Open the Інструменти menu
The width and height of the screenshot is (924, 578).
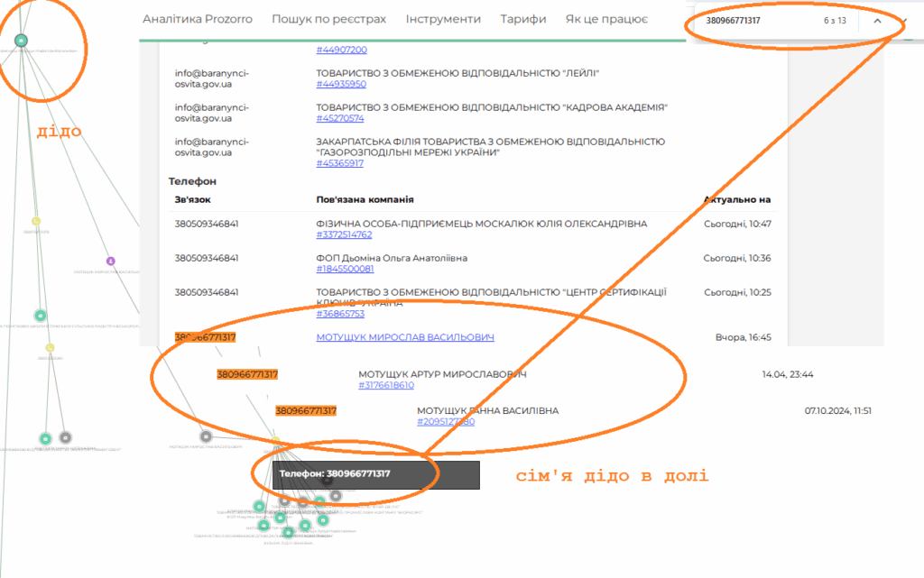(443, 19)
